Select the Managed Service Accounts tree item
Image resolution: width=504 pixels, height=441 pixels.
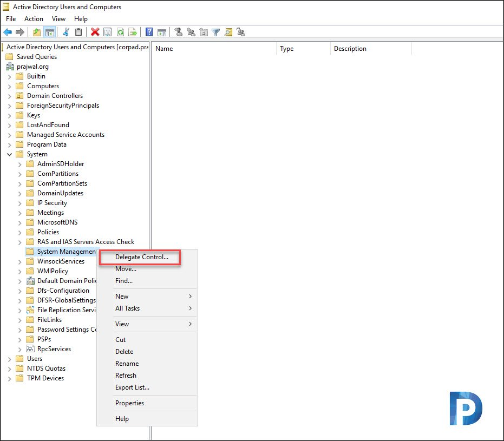pos(66,135)
